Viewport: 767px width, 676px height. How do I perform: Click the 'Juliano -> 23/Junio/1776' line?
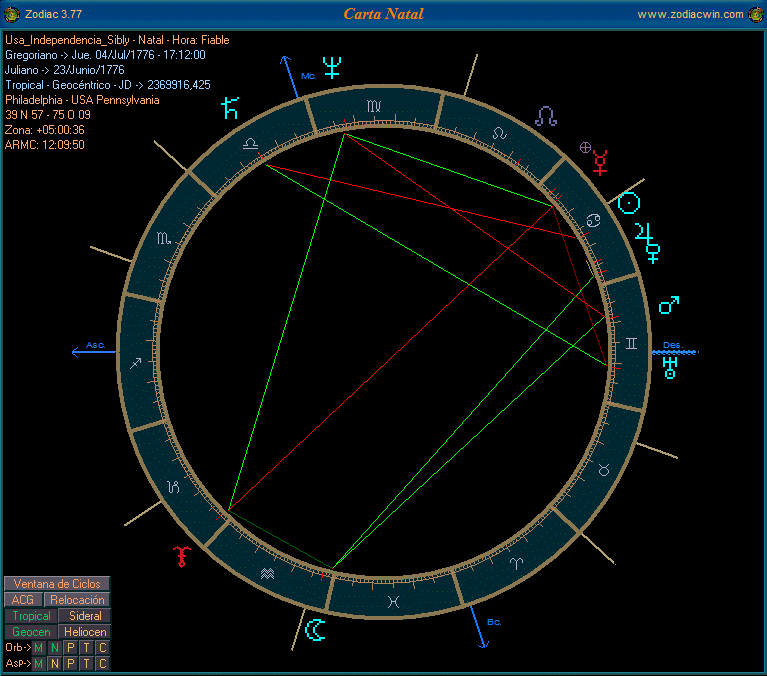pyautogui.click(x=65, y=70)
